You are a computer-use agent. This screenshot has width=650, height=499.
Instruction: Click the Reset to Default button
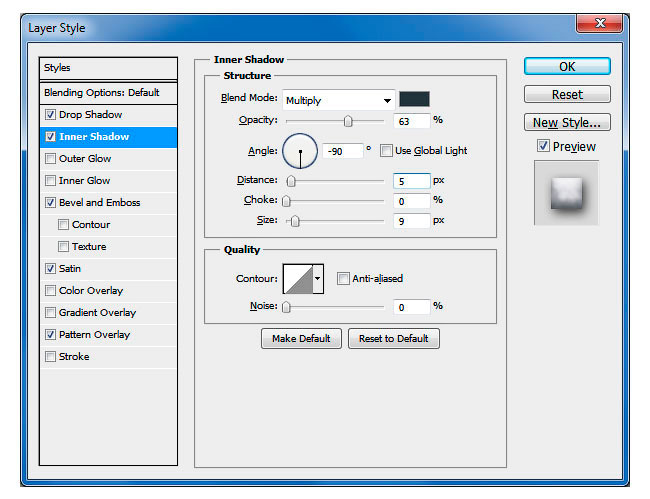coord(394,339)
